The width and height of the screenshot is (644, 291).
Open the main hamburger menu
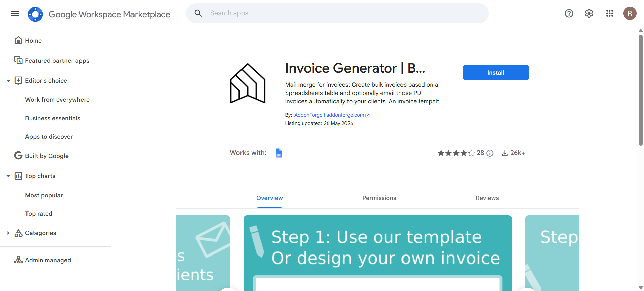pos(15,13)
